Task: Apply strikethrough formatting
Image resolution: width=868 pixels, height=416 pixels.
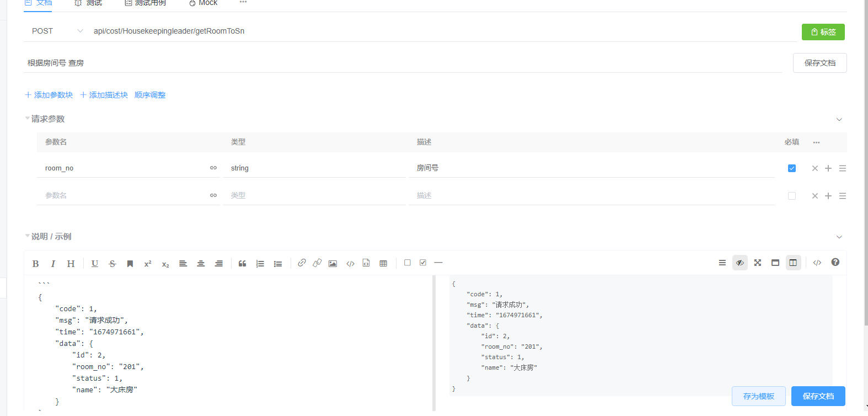Action: coord(112,264)
